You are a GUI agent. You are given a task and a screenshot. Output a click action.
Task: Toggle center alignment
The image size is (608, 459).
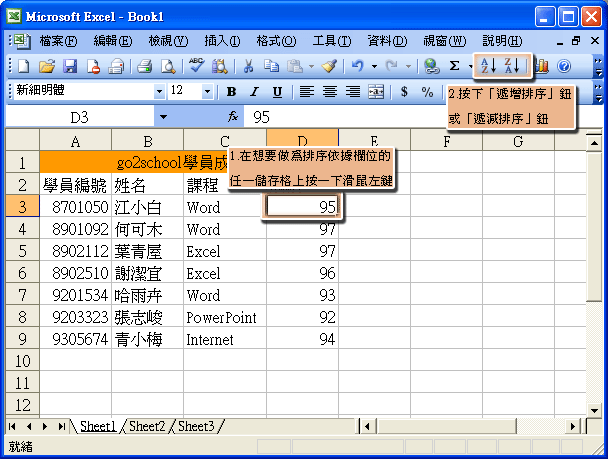[330, 92]
